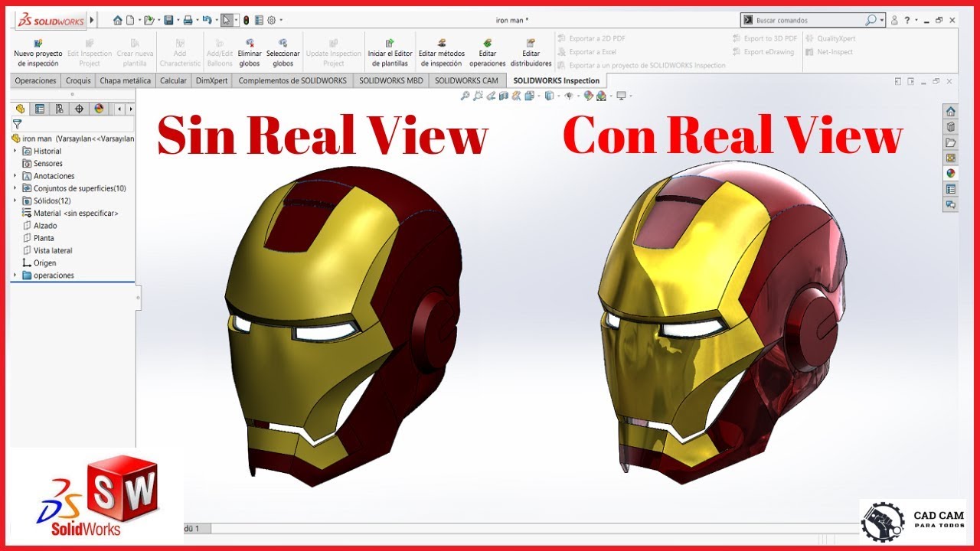This screenshot has width=980, height=551.
Task: Switch to the Croquis tab
Action: (x=78, y=80)
